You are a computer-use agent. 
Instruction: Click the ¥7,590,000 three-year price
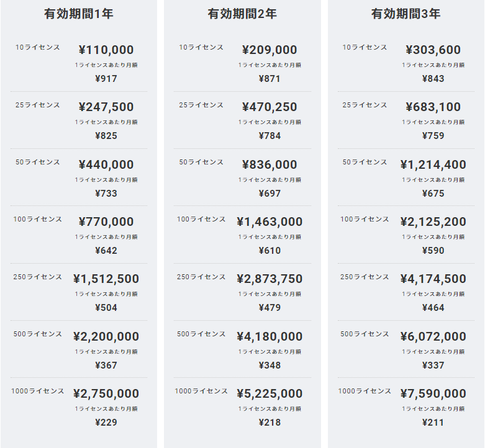click(433, 393)
